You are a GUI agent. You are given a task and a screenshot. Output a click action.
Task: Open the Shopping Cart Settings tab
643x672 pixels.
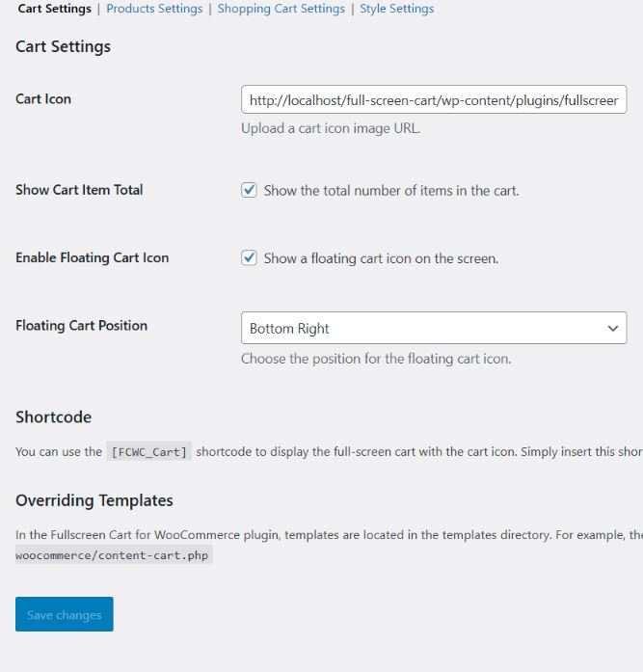pos(281,9)
